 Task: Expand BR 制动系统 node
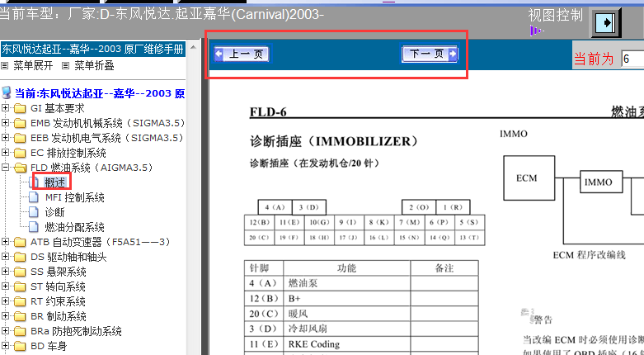pos(5,316)
